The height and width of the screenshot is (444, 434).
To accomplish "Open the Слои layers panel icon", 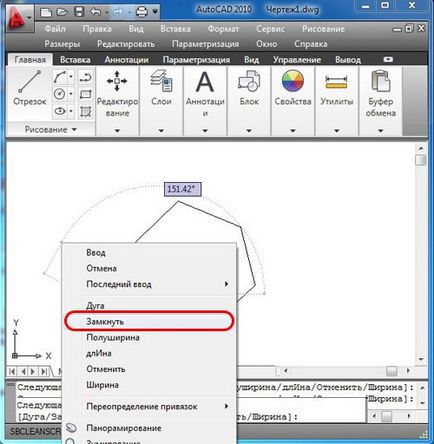I will (161, 81).
